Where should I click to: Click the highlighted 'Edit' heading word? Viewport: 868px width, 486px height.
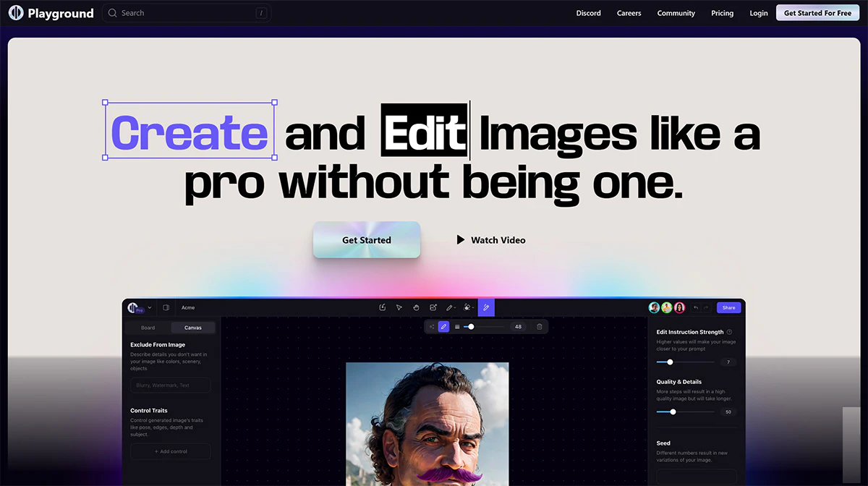[x=425, y=131]
